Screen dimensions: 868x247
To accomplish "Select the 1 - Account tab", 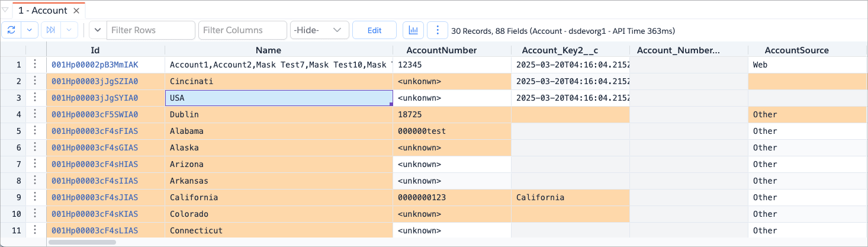I will [43, 11].
